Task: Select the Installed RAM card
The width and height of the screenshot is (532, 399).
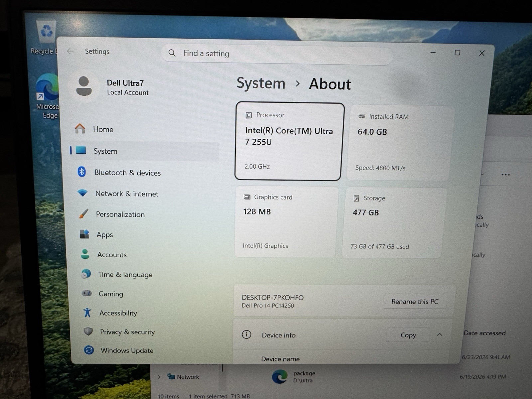Action: [400, 143]
